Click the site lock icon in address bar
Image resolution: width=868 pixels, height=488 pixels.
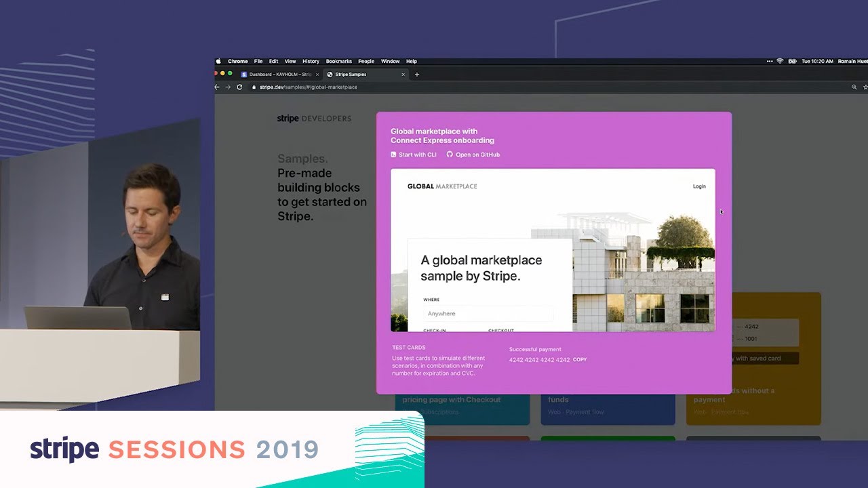(x=254, y=87)
